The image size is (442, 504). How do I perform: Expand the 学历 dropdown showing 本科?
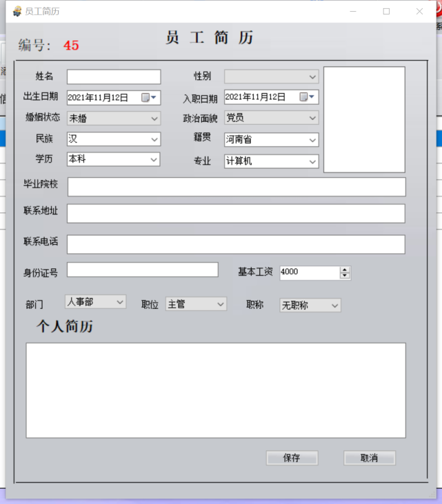pos(114,159)
